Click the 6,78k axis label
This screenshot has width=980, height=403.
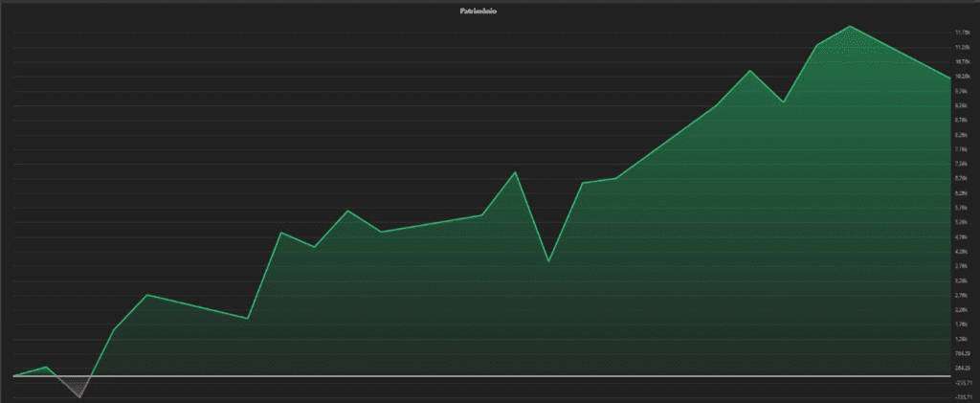(962, 179)
